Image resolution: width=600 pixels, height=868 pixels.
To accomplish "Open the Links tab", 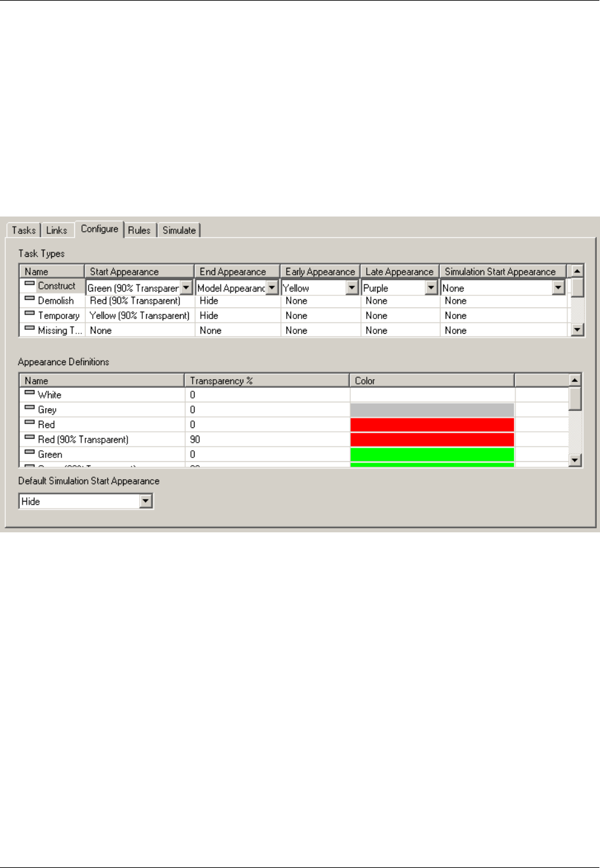I will (x=56, y=230).
